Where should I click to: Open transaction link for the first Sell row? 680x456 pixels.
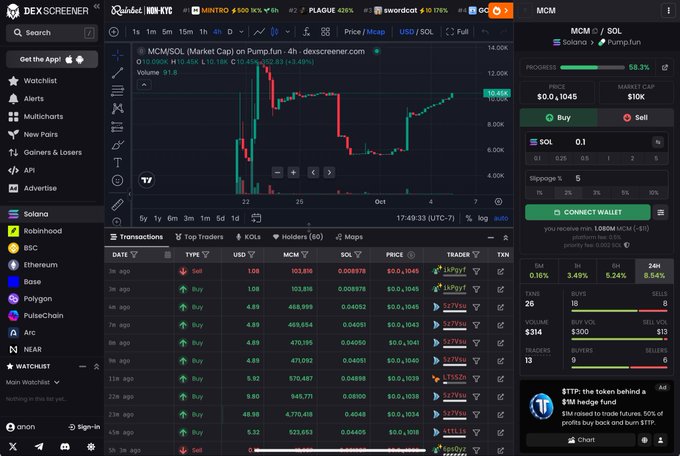tap(500, 271)
